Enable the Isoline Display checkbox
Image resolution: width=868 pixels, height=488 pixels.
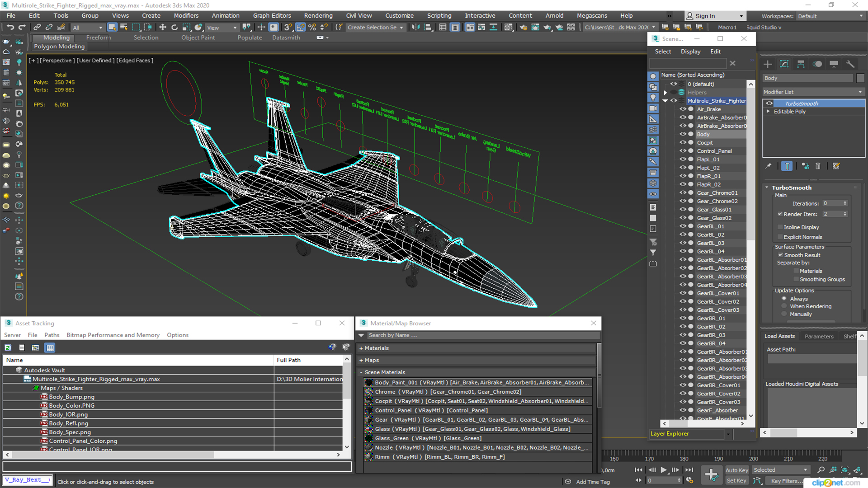tap(780, 227)
